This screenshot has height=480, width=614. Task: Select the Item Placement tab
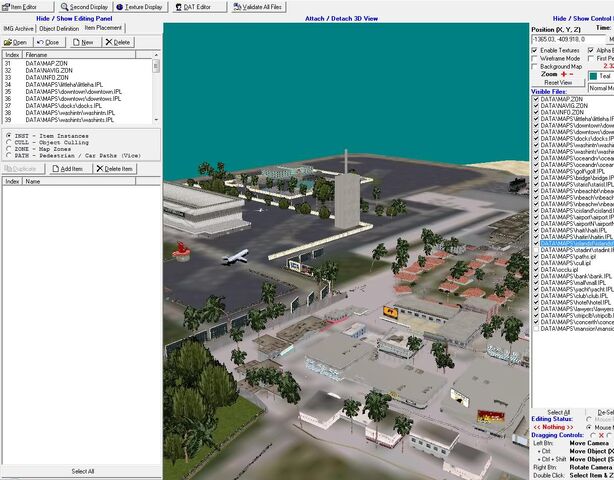coord(103,28)
